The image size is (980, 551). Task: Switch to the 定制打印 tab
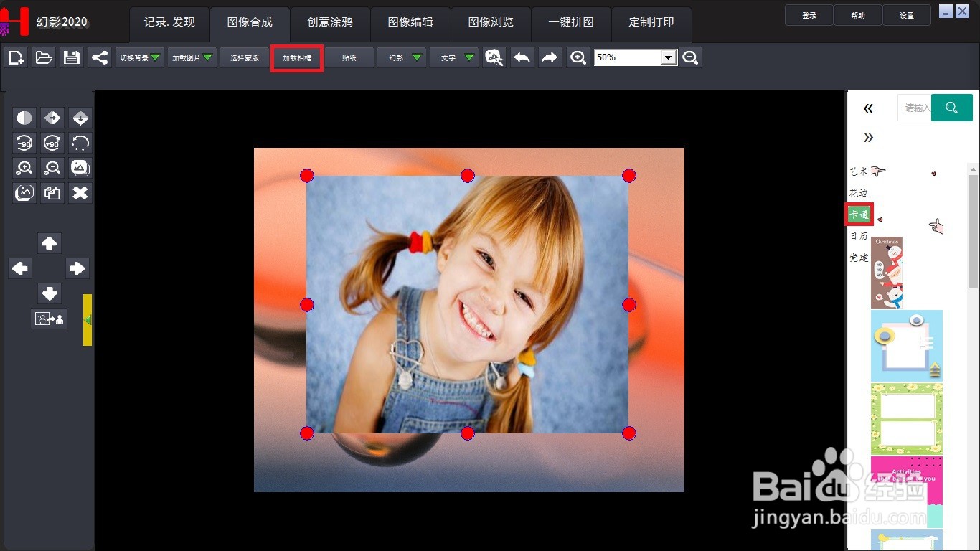pyautogui.click(x=651, y=22)
